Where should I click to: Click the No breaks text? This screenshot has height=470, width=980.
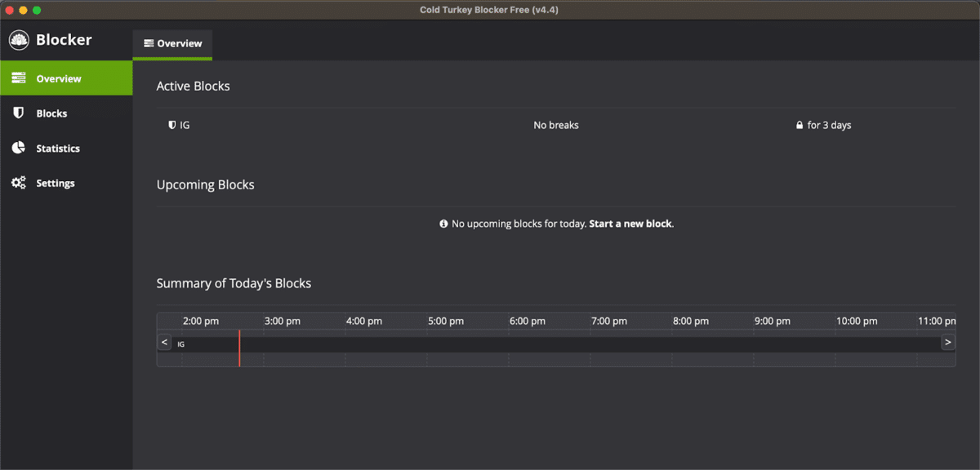point(556,126)
